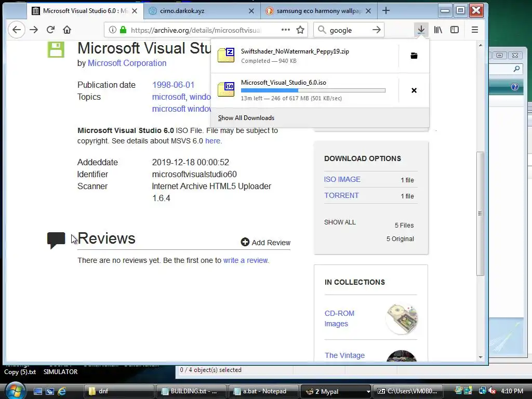Click the ISO download progress bar
Screen dimensions: 532x399
click(x=313, y=90)
